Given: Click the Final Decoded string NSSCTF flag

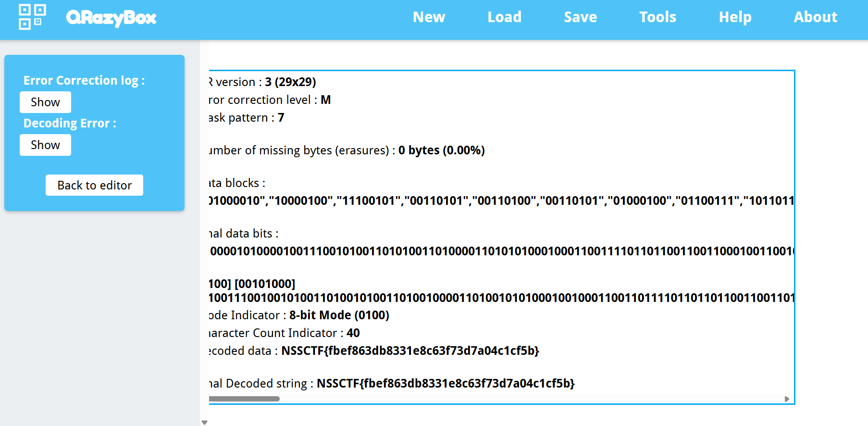Looking at the screenshot, I should pyautogui.click(x=446, y=383).
